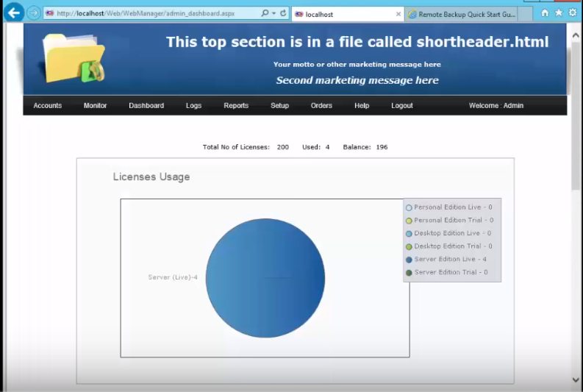The width and height of the screenshot is (583, 392).
Task: Click the browser Home icon
Action: (545, 13)
